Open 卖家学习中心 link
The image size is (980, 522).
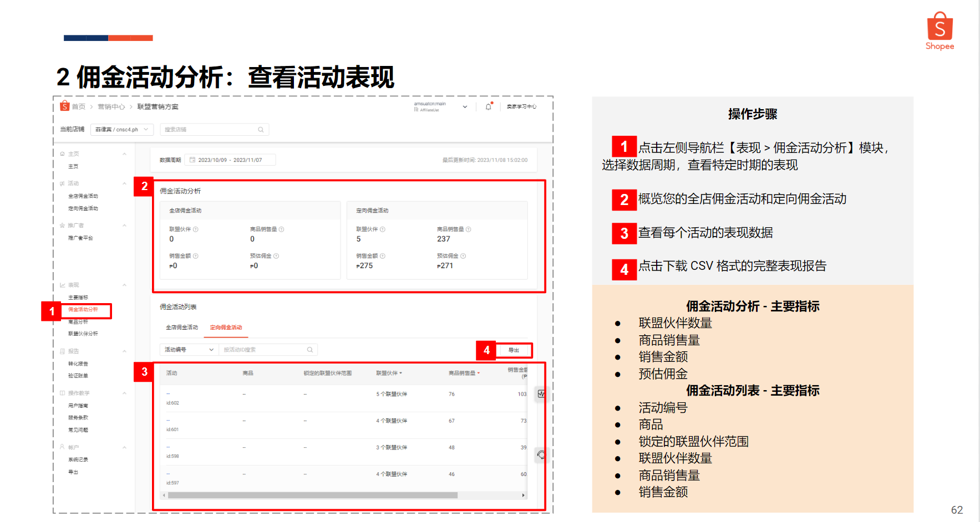(522, 106)
